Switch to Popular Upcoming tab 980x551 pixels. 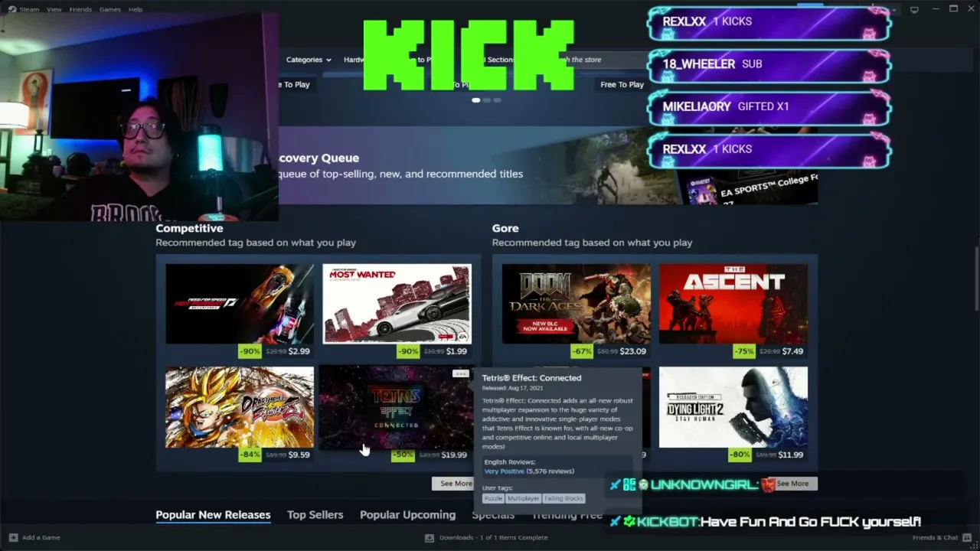point(407,515)
